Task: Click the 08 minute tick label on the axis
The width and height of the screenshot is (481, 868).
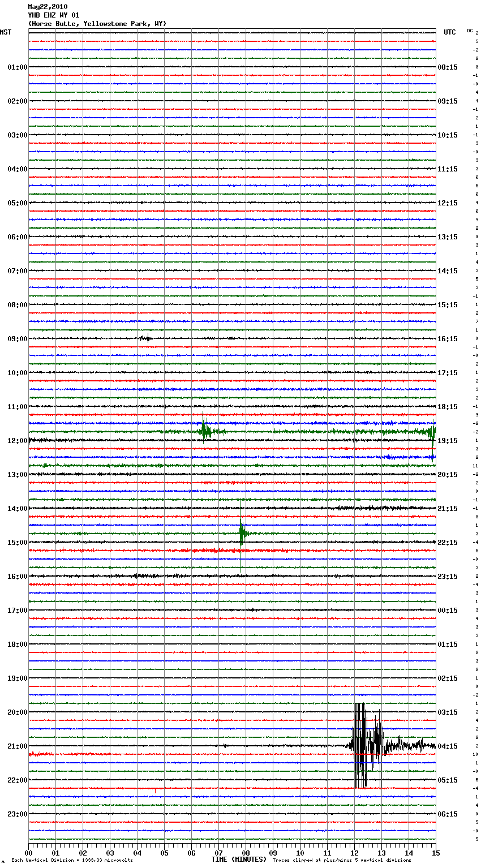Action: (x=246, y=853)
